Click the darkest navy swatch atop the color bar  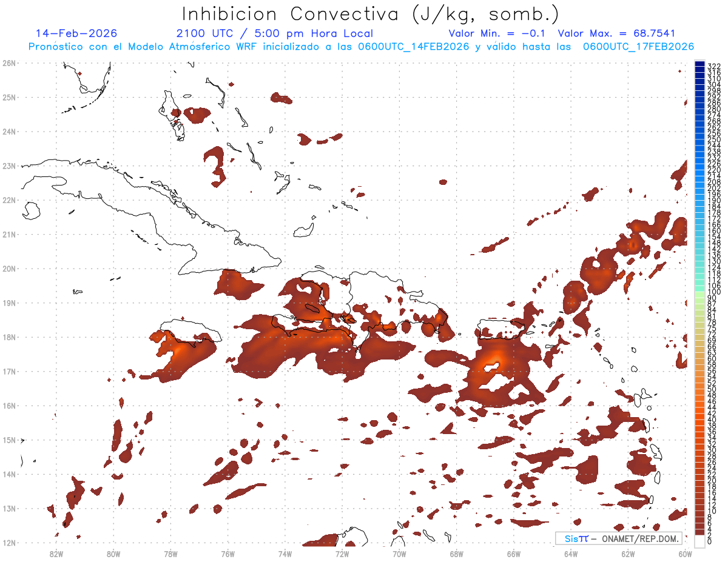pos(700,64)
